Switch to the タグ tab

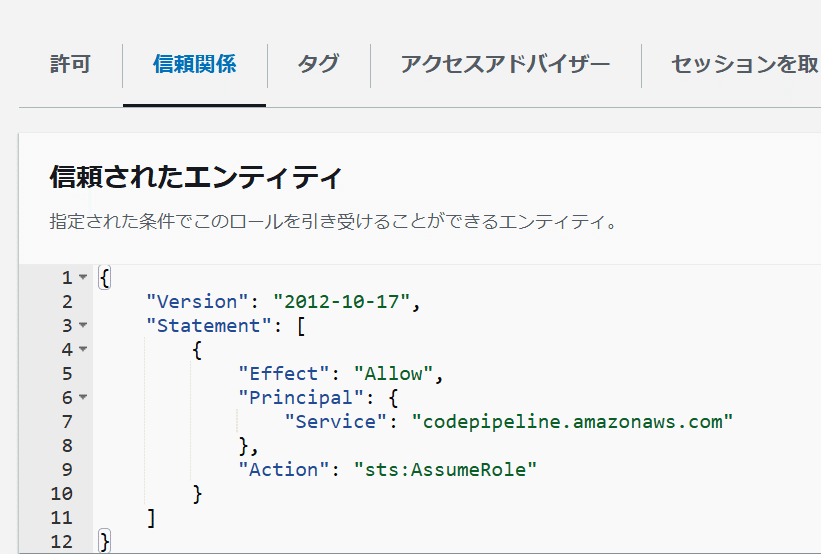tap(318, 64)
